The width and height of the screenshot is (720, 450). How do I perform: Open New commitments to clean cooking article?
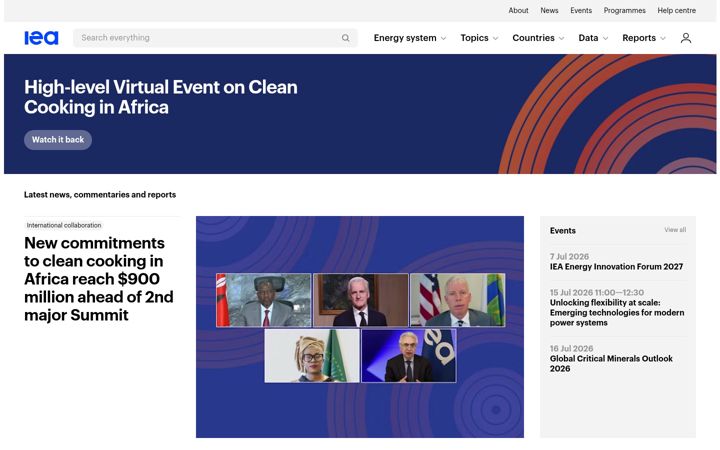point(99,279)
